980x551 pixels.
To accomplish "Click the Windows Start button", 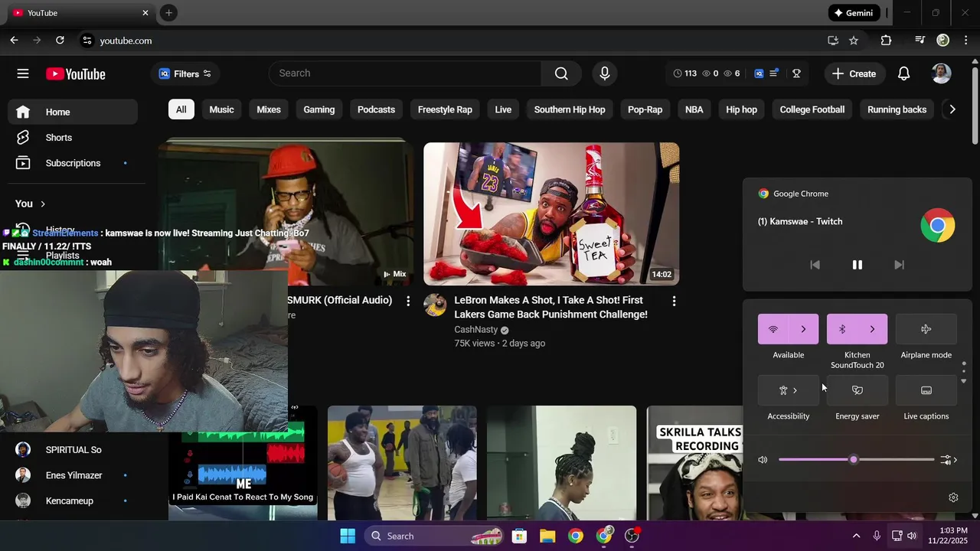I will click(348, 536).
